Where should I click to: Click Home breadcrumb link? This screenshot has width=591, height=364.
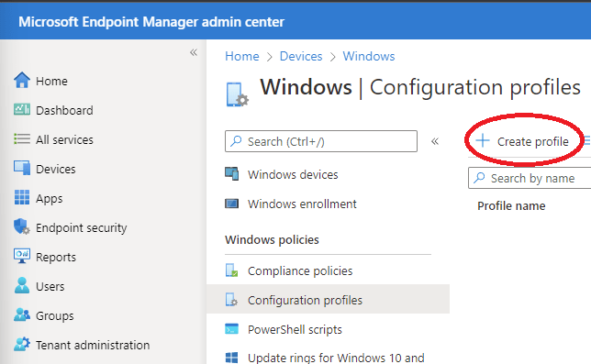pos(242,57)
